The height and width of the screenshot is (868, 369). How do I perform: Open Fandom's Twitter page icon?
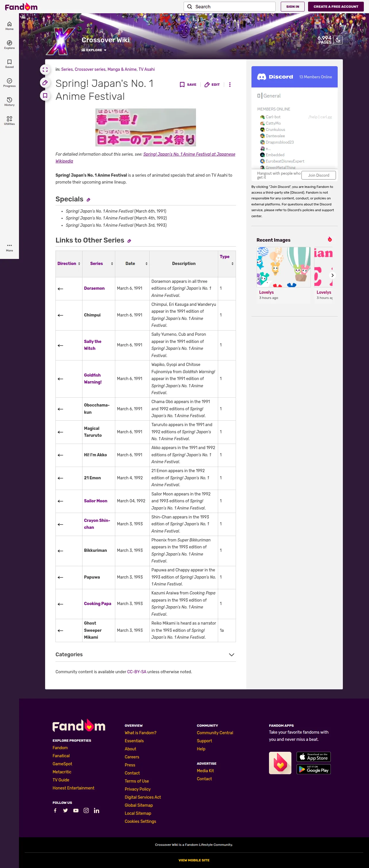(65, 810)
